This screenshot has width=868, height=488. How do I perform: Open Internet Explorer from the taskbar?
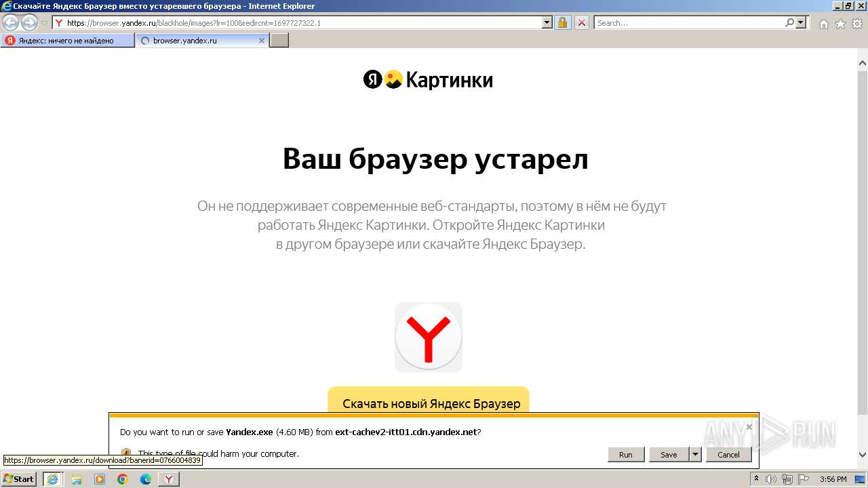coord(54,479)
